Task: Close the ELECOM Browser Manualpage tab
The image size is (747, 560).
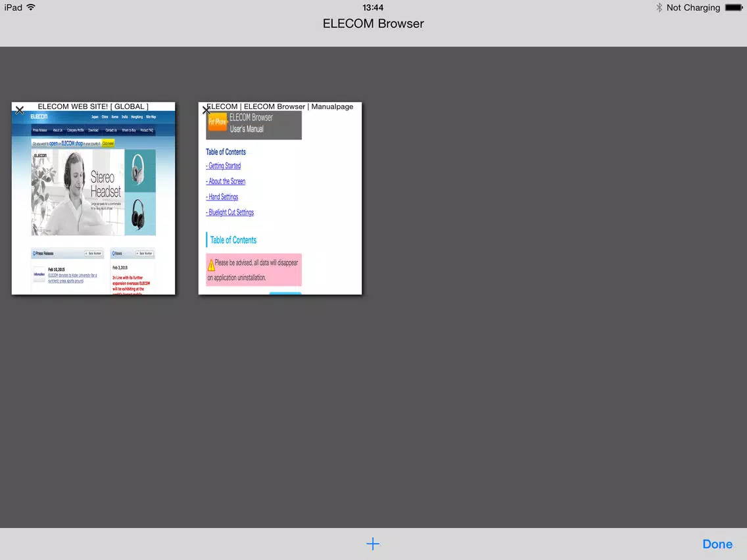Action: coord(206,110)
